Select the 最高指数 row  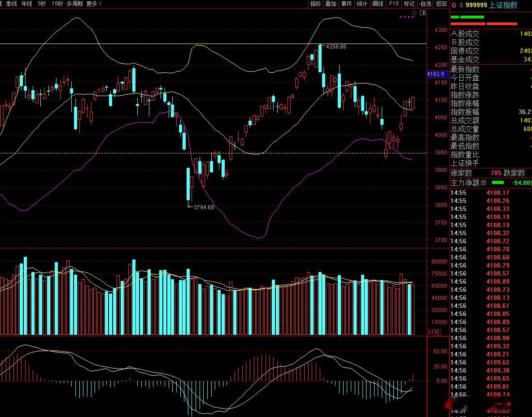coord(491,137)
